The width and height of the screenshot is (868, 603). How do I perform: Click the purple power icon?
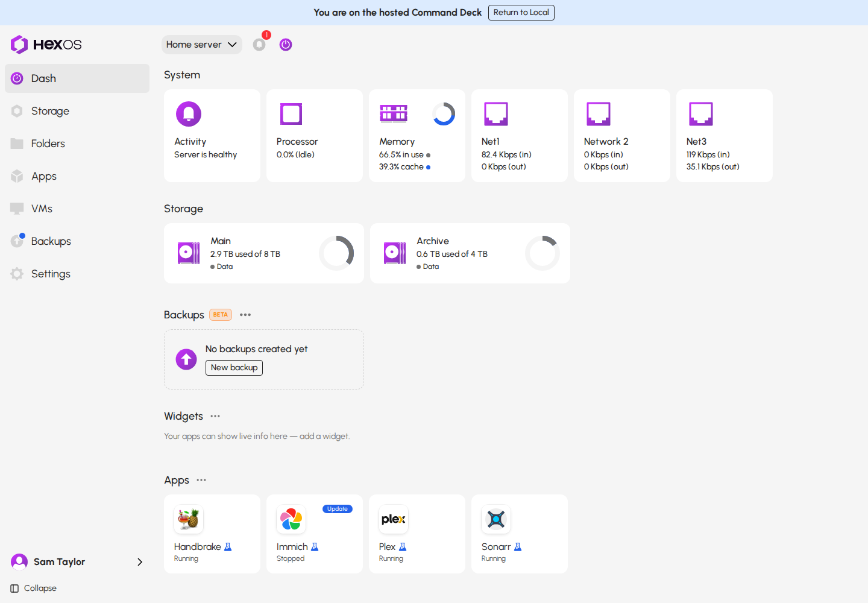tap(286, 45)
